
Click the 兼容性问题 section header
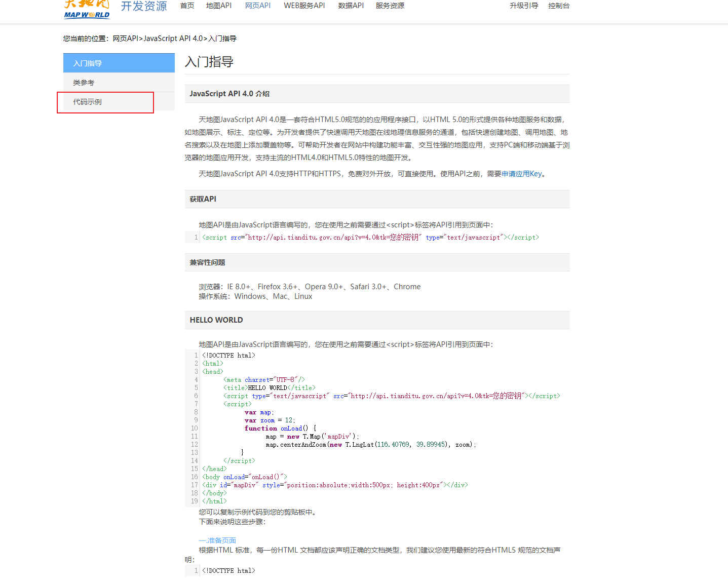377,262
